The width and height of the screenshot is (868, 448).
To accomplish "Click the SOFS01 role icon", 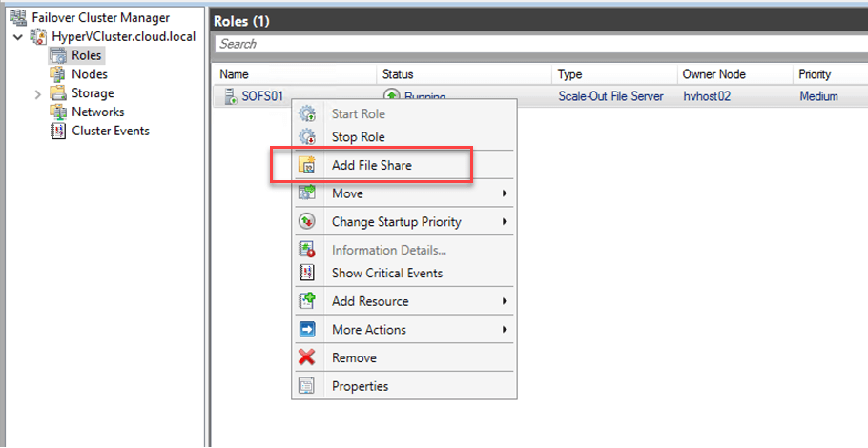I will tap(229, 96).
